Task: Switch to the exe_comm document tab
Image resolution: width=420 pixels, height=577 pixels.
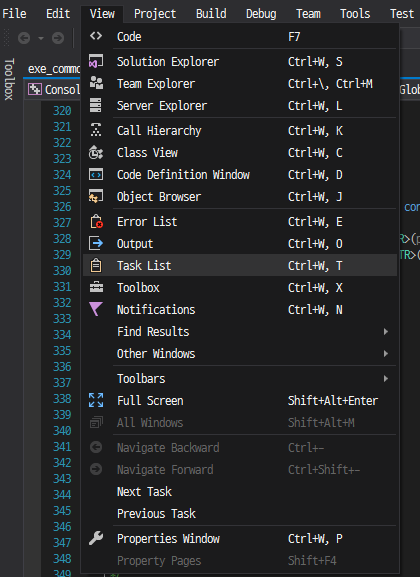Action: 54,69
